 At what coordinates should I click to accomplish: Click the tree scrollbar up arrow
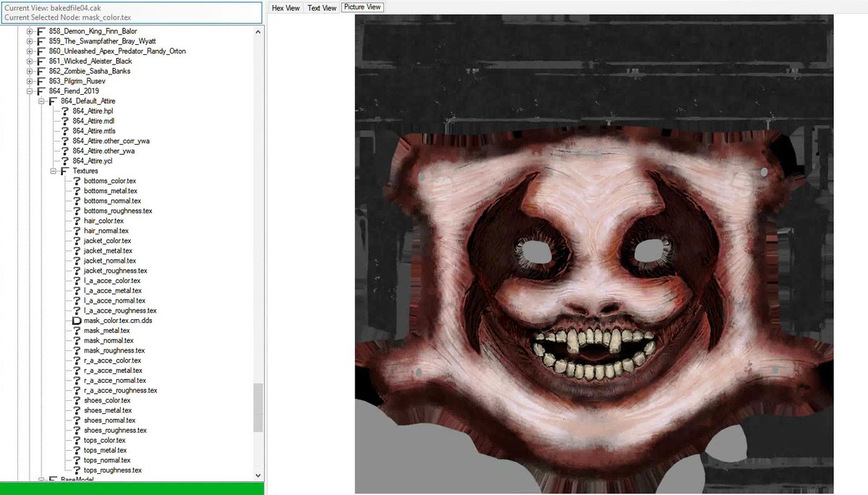258,31
